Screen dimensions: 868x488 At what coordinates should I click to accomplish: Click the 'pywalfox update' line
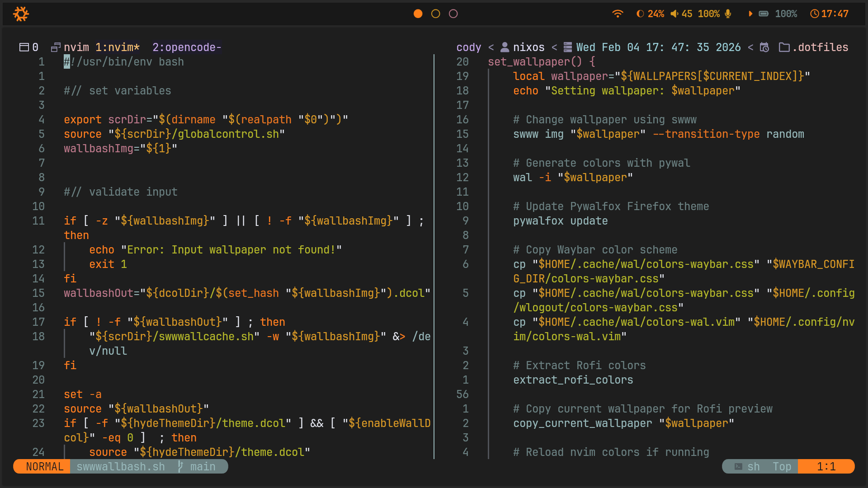[x=561, y=221]
